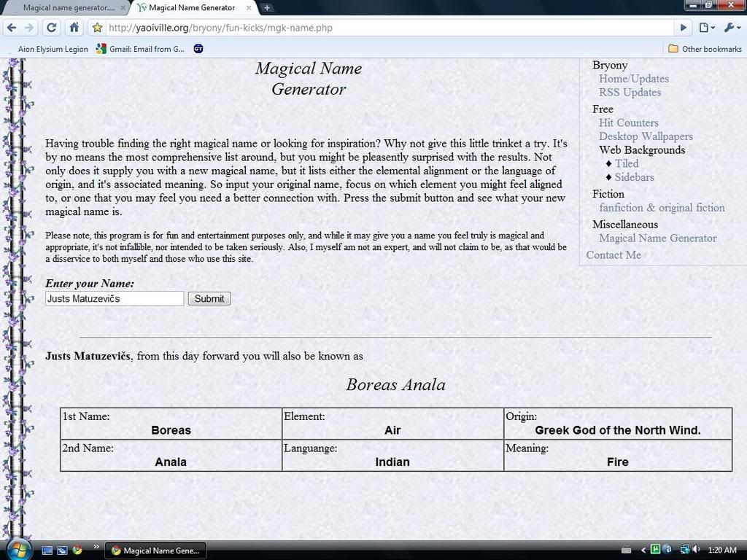
Task: Open a new browser tab
Action: tap(267, 7)
